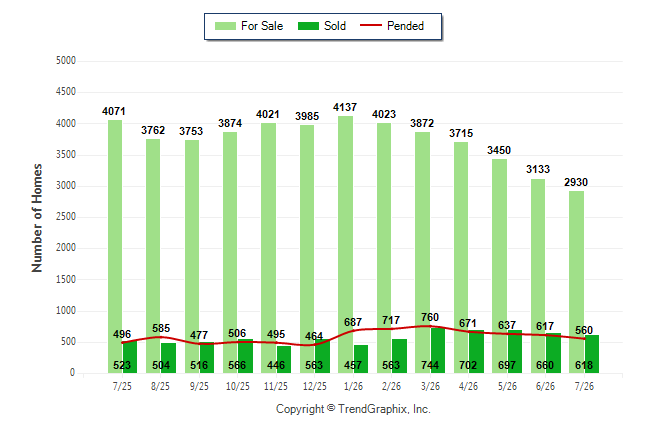
Task: Click the 3/26 Sold bar labeled 744
Action: tap(438, 350)
